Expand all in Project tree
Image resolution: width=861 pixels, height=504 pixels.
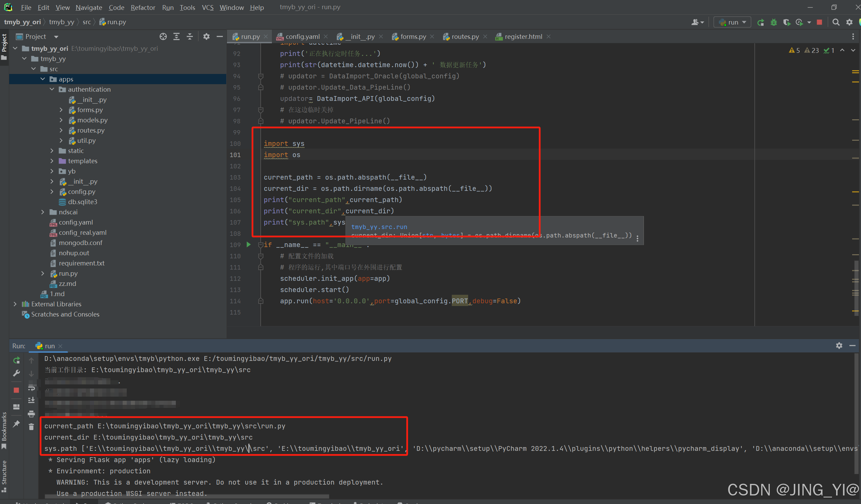(176, 36)
